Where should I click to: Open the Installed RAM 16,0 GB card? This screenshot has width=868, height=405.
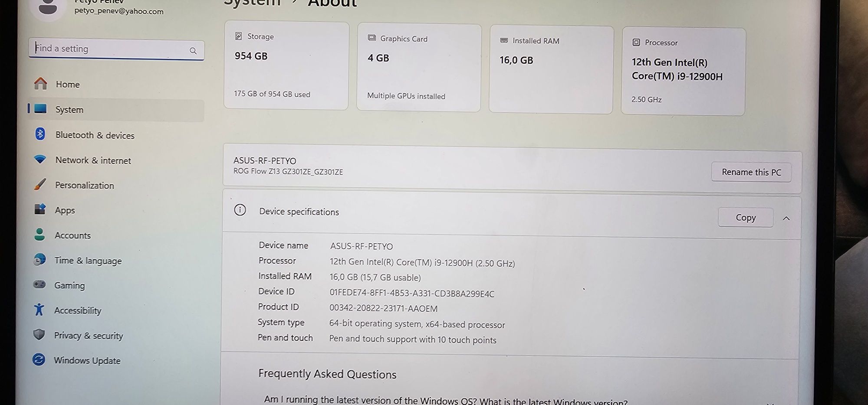point(551,70)
